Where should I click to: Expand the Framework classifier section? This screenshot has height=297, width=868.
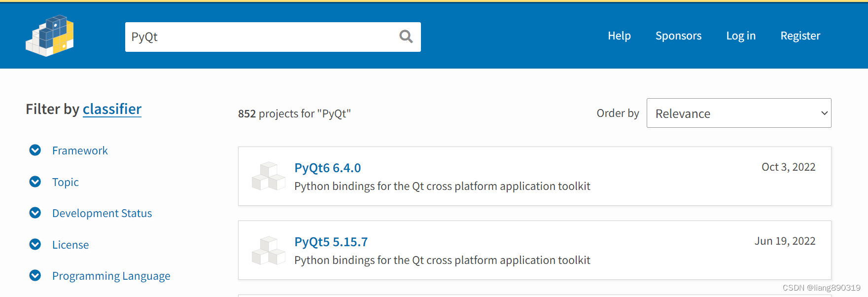click(80, 150)
